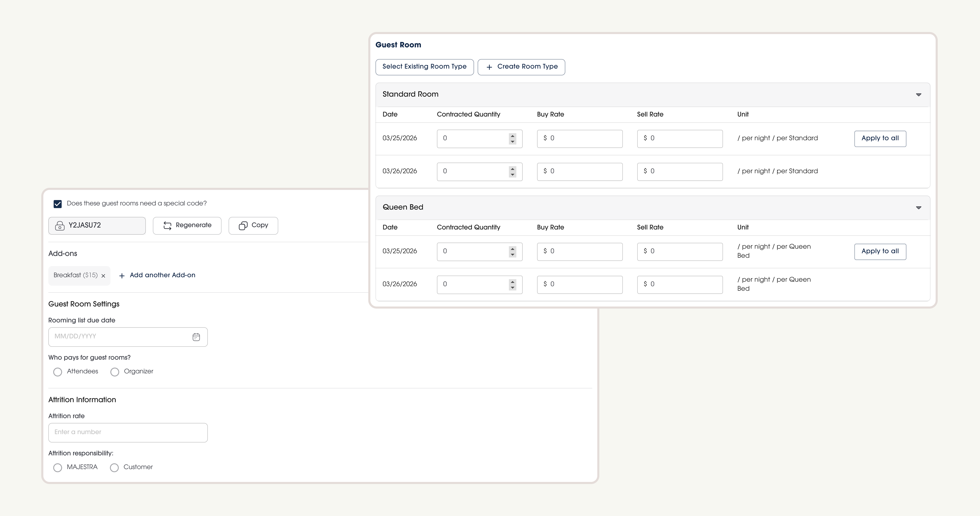Image resolution: width=980 pixels, height=516 pixels.
Task: Select Attendees as guest room payer
Action: pos(58,372)
